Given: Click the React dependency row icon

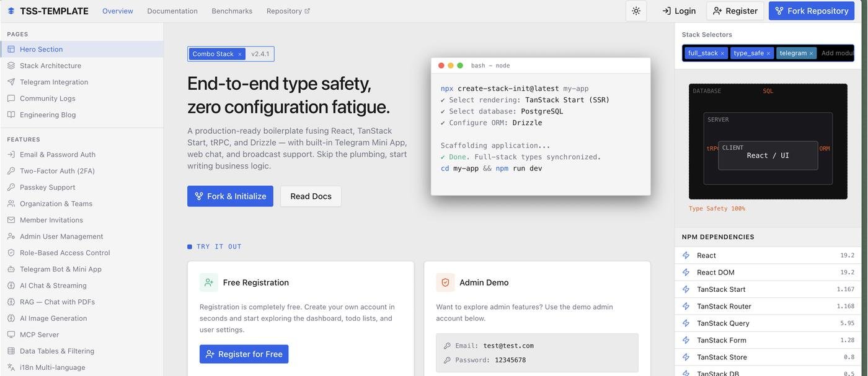Looking at the screenshot, I should (686, 255).
